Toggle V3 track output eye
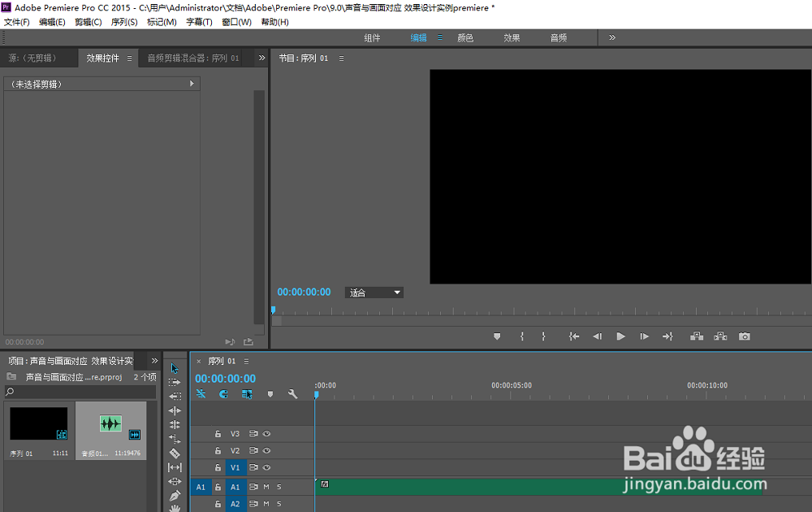This screenshot has width=812, height=512. click(266, 434)
